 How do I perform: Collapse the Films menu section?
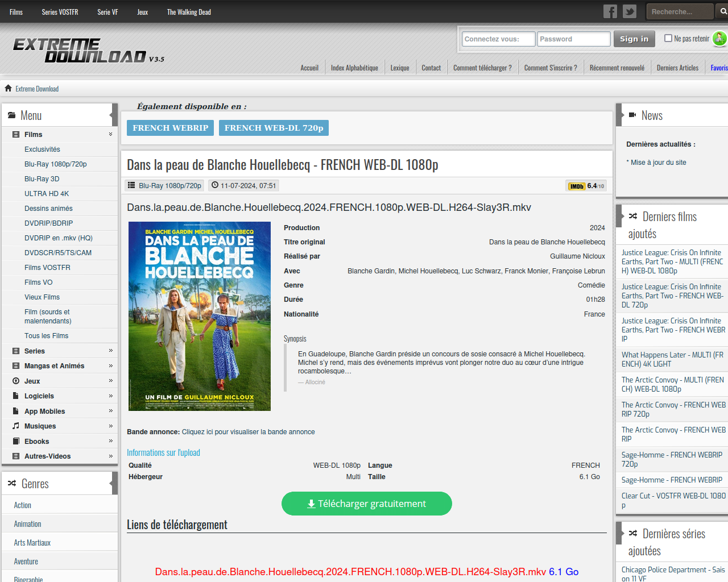[110, 134]
